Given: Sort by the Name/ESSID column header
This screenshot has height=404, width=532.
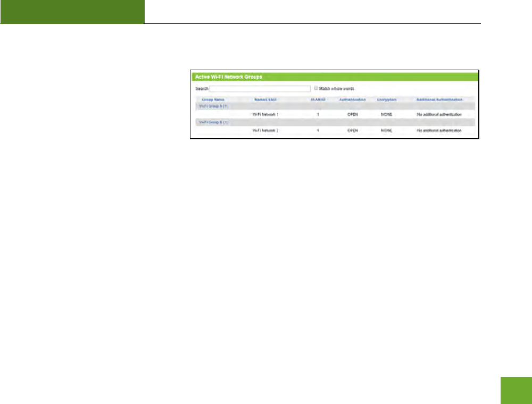Looking at the screenshot, I should tap(265, 99).
